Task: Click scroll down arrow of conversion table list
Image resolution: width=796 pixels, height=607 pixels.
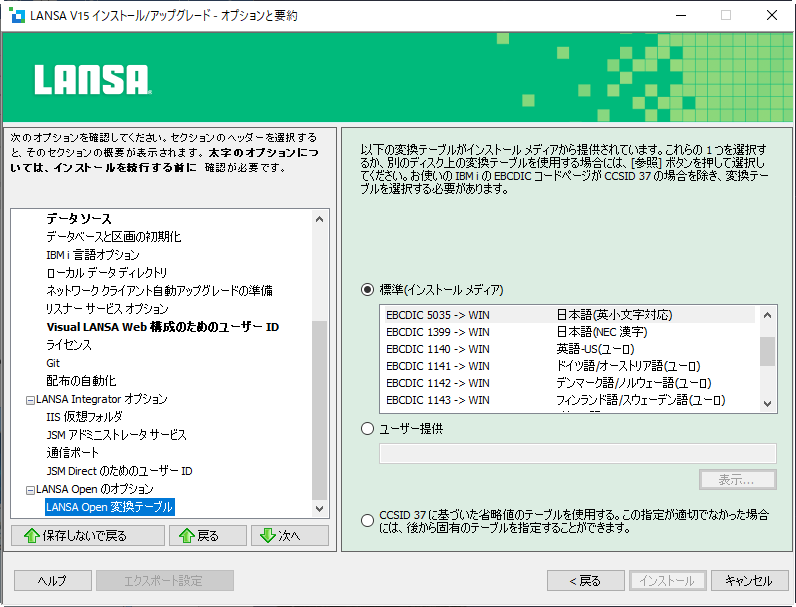Action: click(x=768, y=404)
